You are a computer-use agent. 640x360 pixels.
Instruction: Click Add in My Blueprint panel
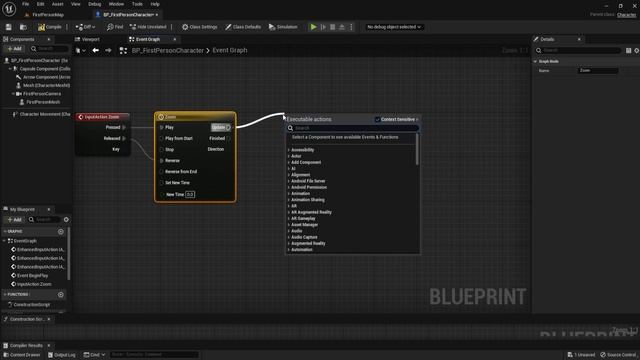14,220
